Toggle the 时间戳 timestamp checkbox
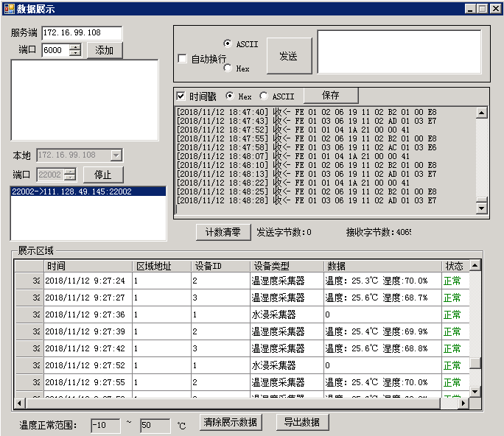The height and width of the screenshot is (436, 504). [181, 96]
